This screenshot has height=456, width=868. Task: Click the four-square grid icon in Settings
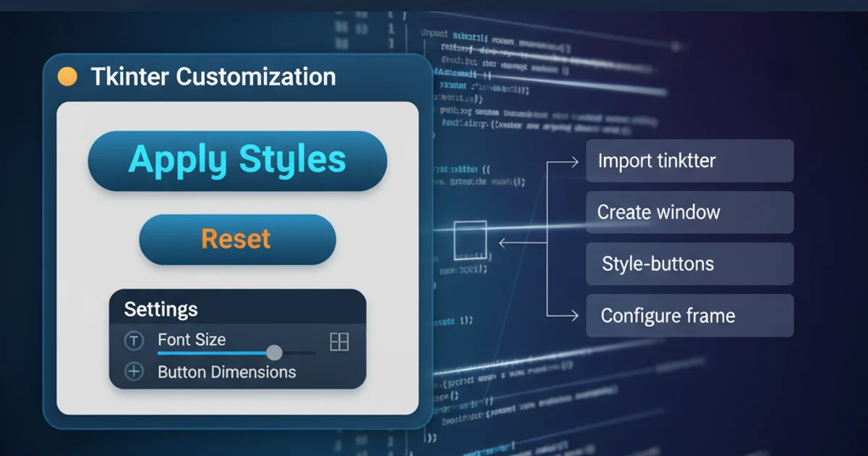pos(339,342)
